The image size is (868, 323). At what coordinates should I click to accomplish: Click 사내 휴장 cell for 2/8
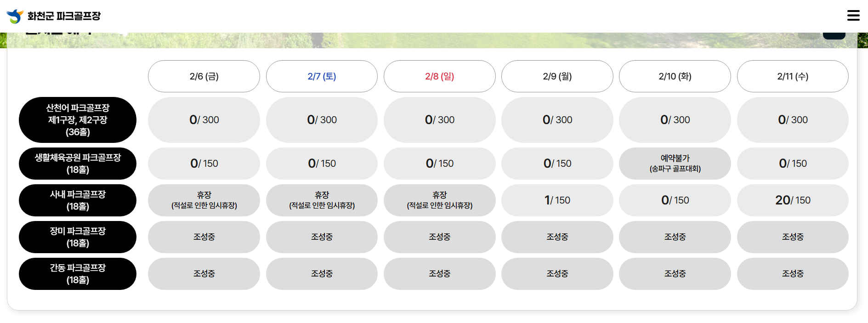[x=440, y=200]
